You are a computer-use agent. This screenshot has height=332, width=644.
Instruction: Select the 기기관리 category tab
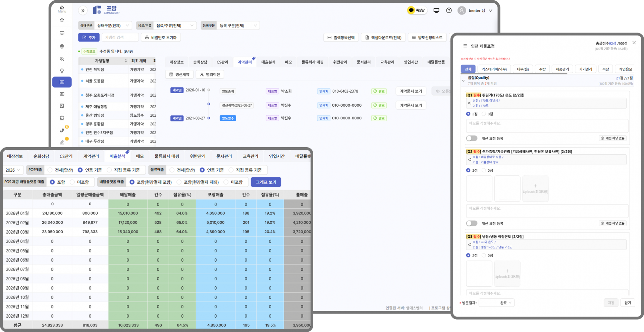[586, 69]
